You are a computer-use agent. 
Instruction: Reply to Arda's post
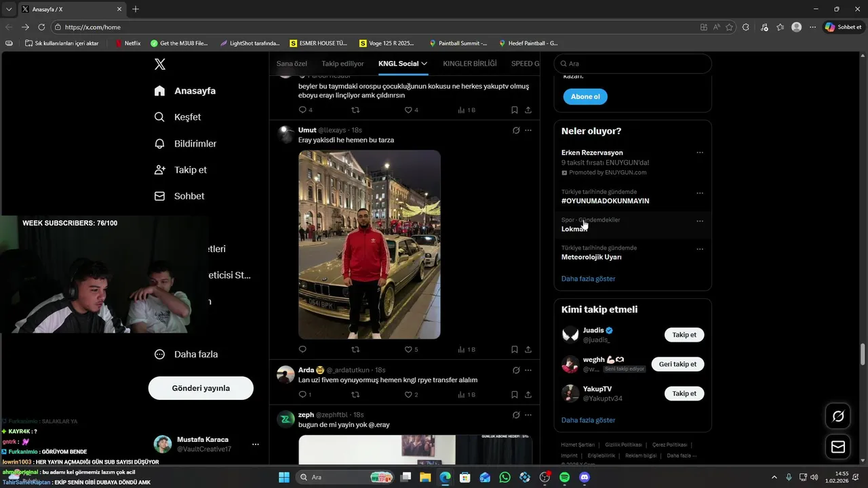[305, 394]
